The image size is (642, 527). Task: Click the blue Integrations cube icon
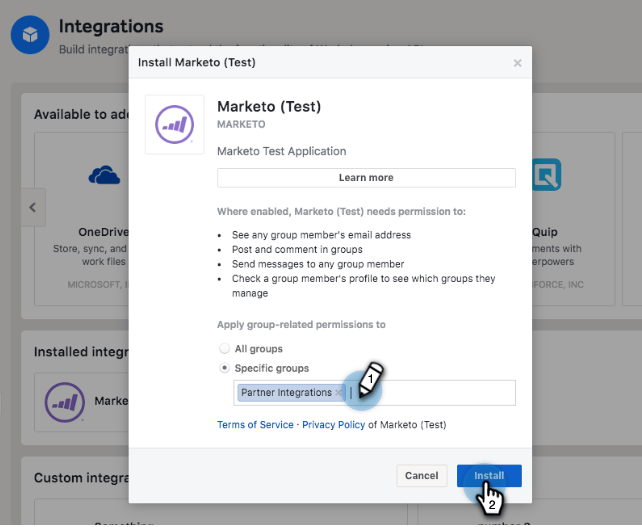tap(30, 35)
